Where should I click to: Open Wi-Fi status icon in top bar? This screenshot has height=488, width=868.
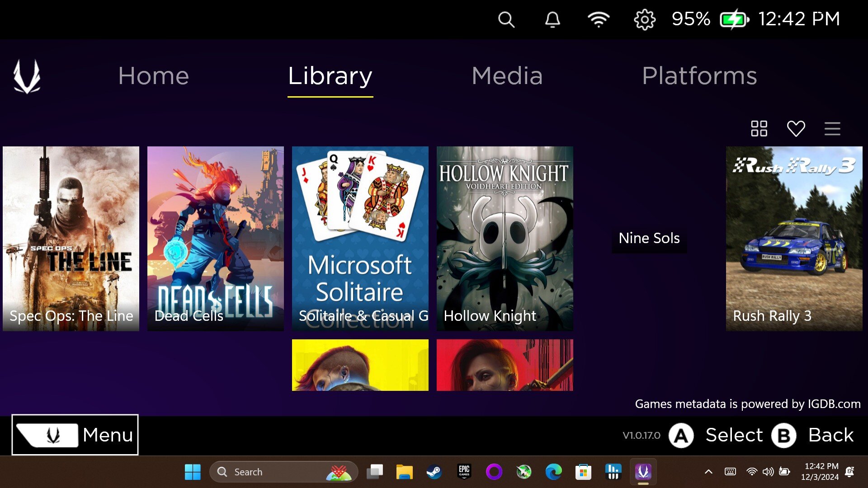[598, 19]
